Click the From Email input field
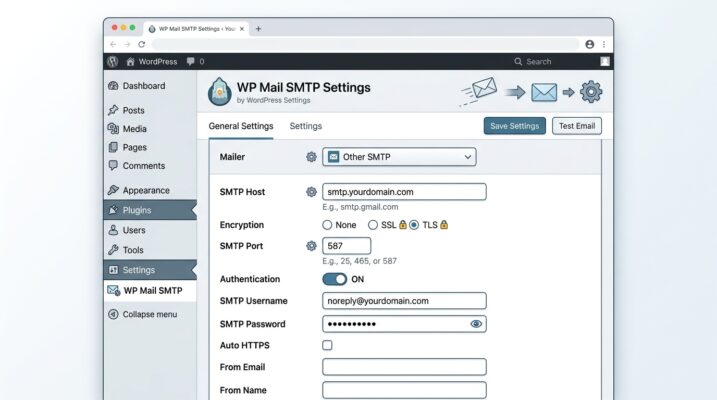This screenshot has width=717, height=400. click(x=404, y=367)
